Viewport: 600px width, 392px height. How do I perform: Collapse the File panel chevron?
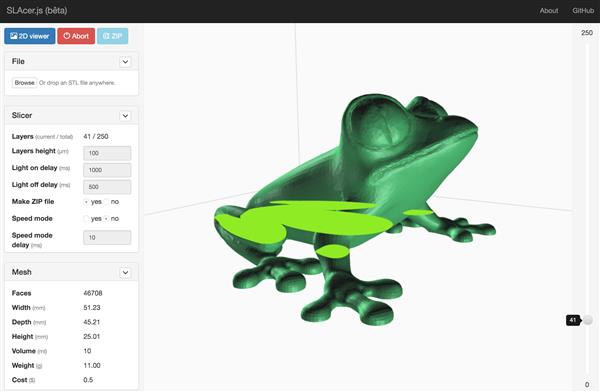(125, 62)
